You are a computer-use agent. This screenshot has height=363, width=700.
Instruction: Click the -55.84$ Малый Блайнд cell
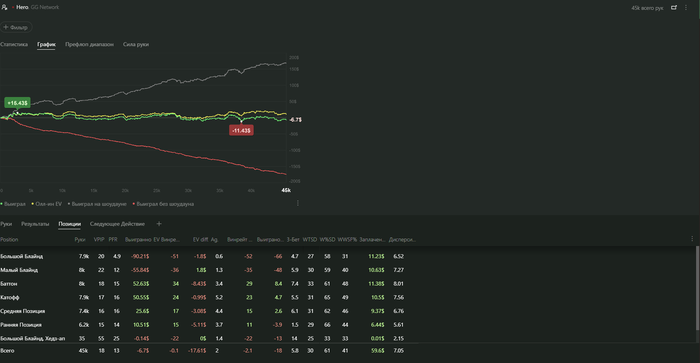(140, 270)
